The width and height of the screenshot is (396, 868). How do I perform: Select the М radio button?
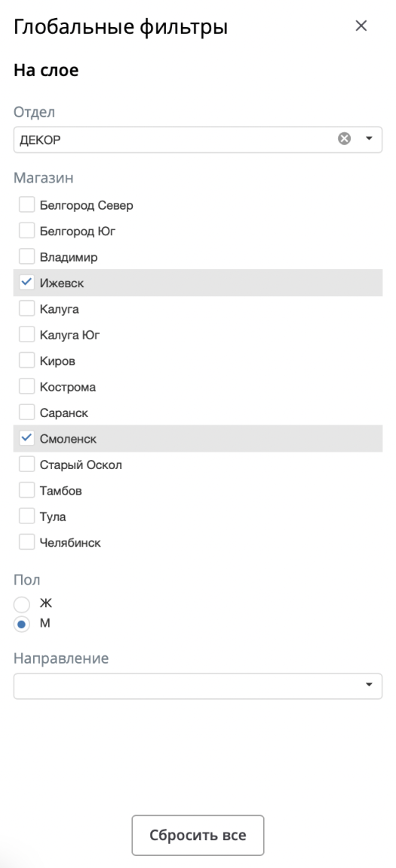tap(22, 624)
